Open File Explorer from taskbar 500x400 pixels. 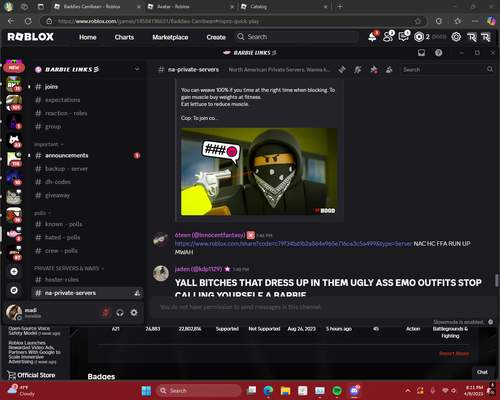pyautogui.click(x=285, y=391)
